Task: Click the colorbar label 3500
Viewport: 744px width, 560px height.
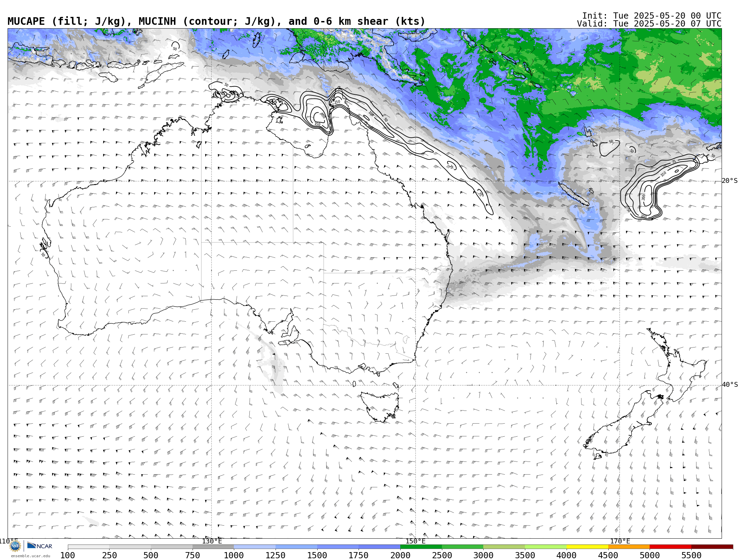Action: (525, 556)
